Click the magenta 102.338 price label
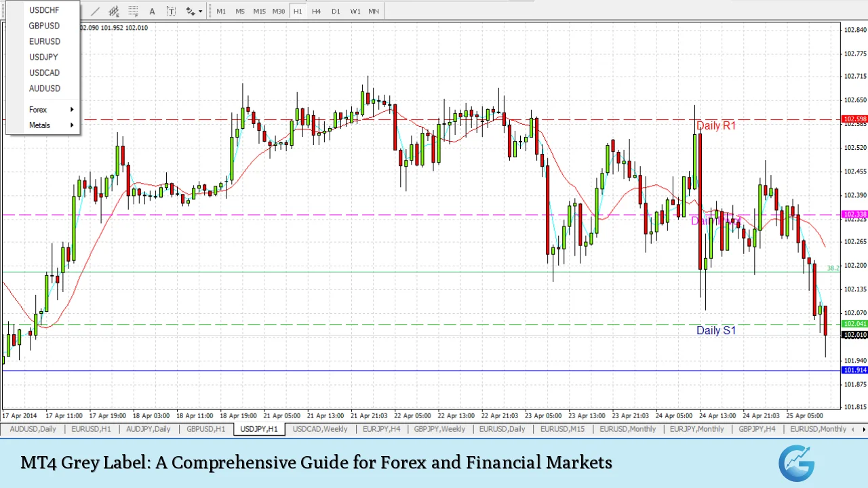The width and height of the screenshot is (868, 488). [x=854, y=214]
